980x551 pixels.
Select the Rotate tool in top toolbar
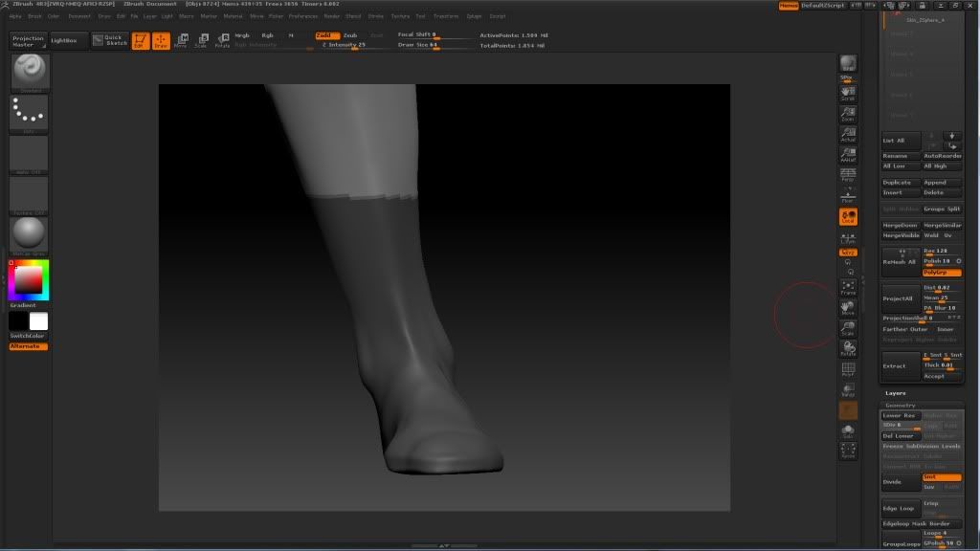[x=222, y=41]
